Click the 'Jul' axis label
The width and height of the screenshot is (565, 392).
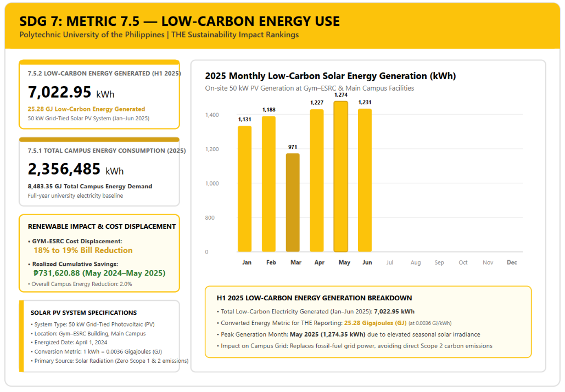[x=389, y=262]
